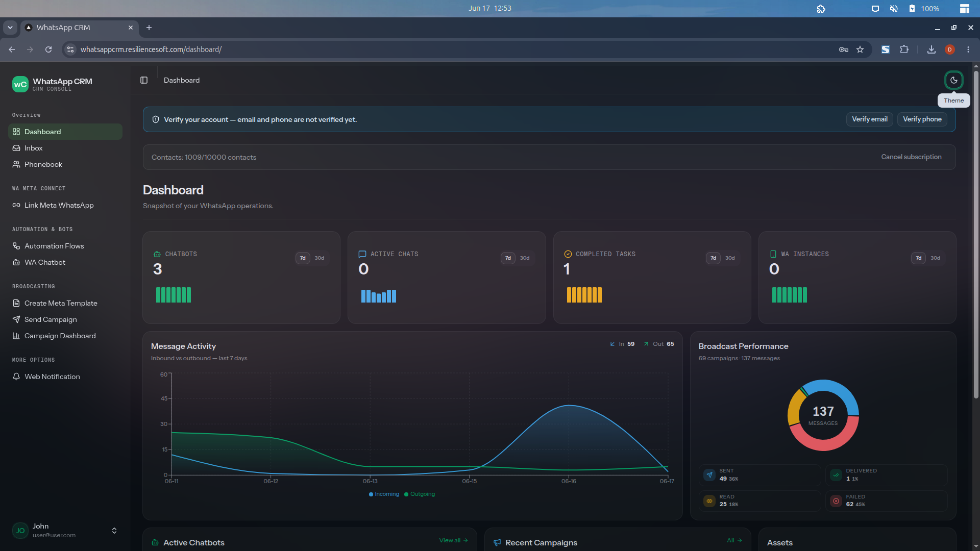Open Chrome three-dot menu
Screen dimensions: 980x551
(968, 49)
